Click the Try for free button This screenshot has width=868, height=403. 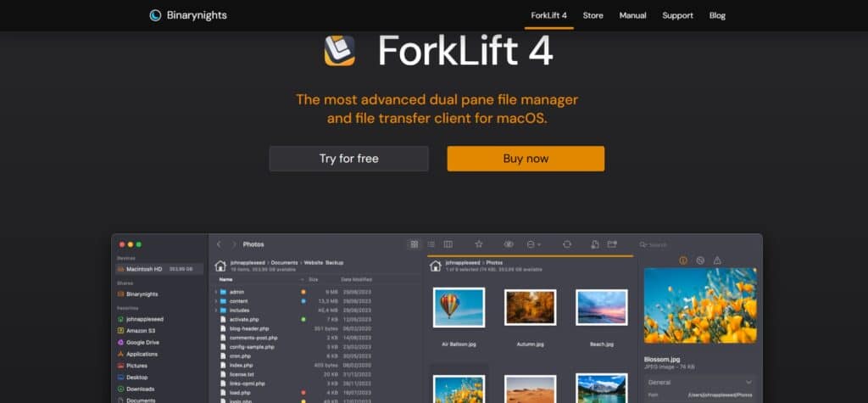coord(348,159)
